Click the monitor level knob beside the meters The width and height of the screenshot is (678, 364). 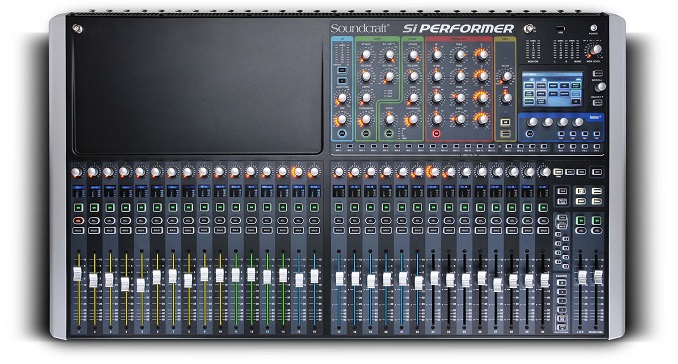pyautogui.click(x=596, y=50)
